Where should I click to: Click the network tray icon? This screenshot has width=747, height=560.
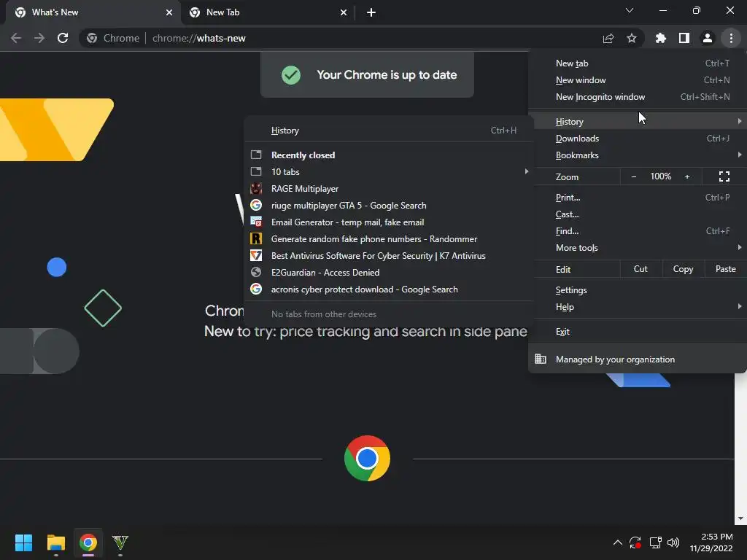(x=656, y=542)
